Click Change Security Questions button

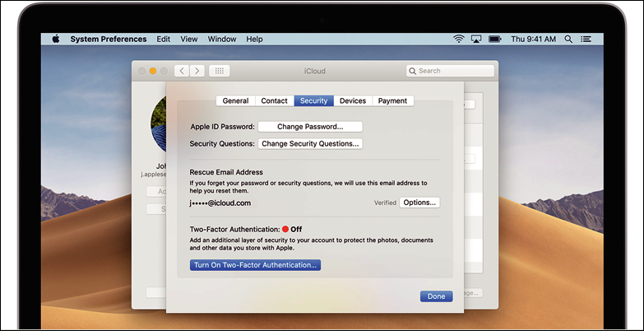[x=310, y=143]
